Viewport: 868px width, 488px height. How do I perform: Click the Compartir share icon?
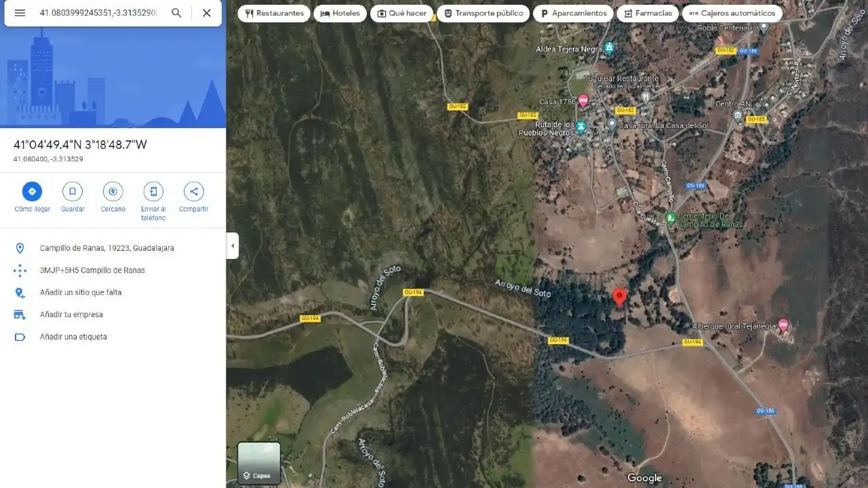194,192
